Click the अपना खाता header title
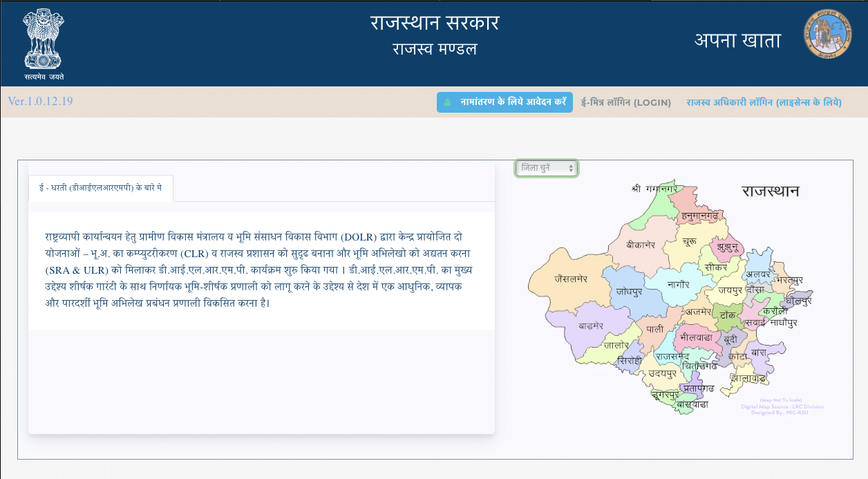 [737, 41]
